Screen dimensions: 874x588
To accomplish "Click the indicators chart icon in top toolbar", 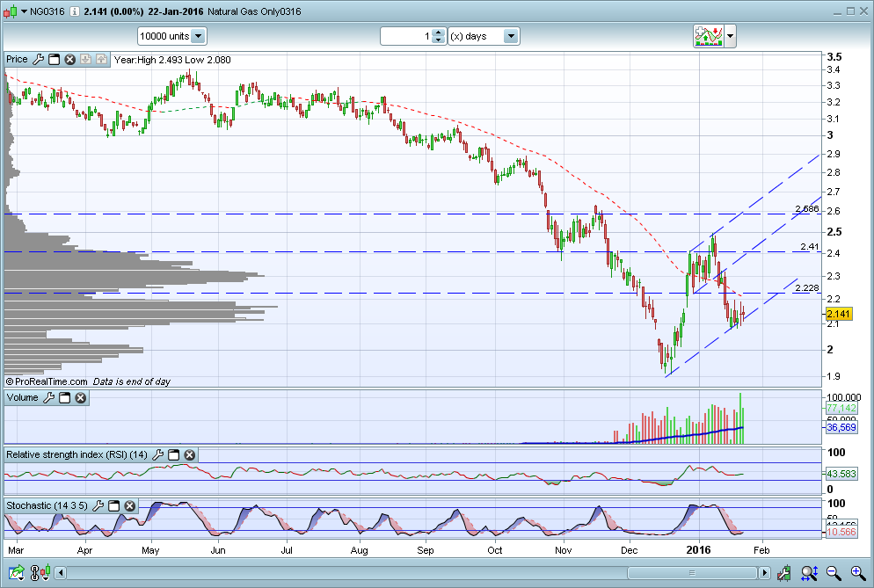I will pos(707,36).
